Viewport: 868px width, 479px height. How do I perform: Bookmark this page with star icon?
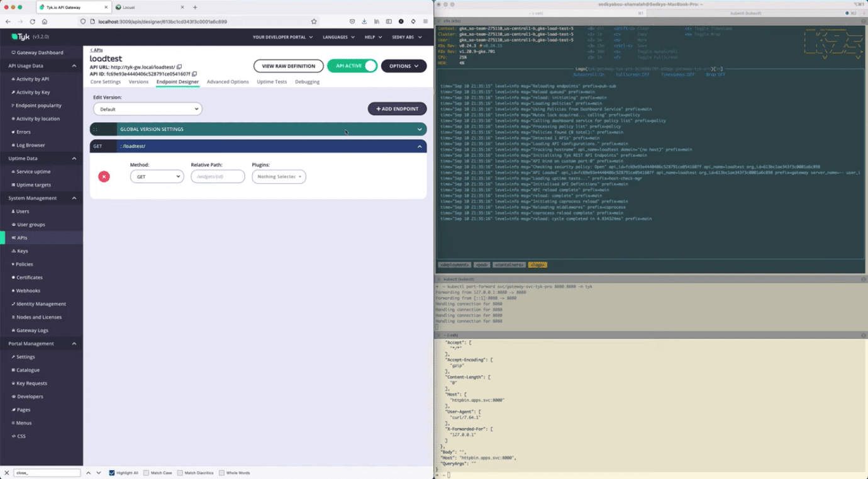click(314, 21)
